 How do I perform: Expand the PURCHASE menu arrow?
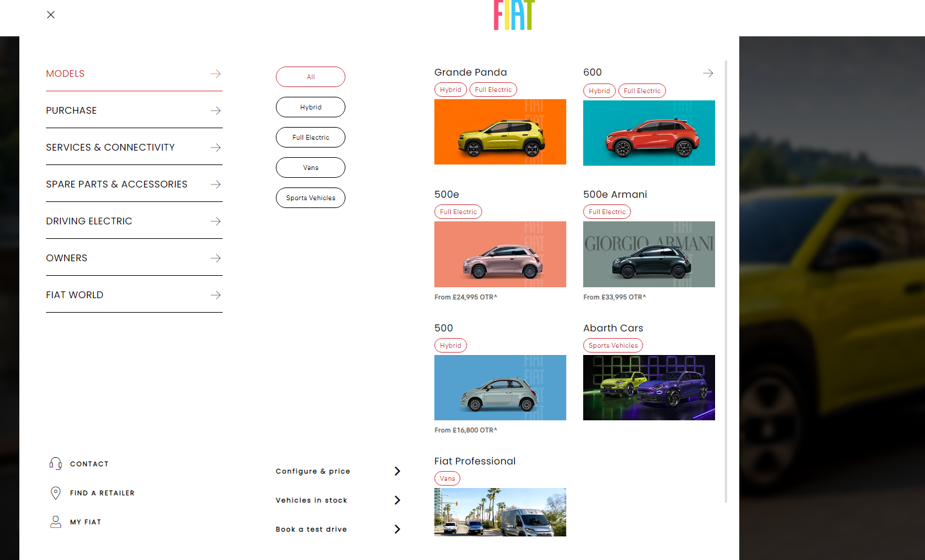click(x=215, y=111)
